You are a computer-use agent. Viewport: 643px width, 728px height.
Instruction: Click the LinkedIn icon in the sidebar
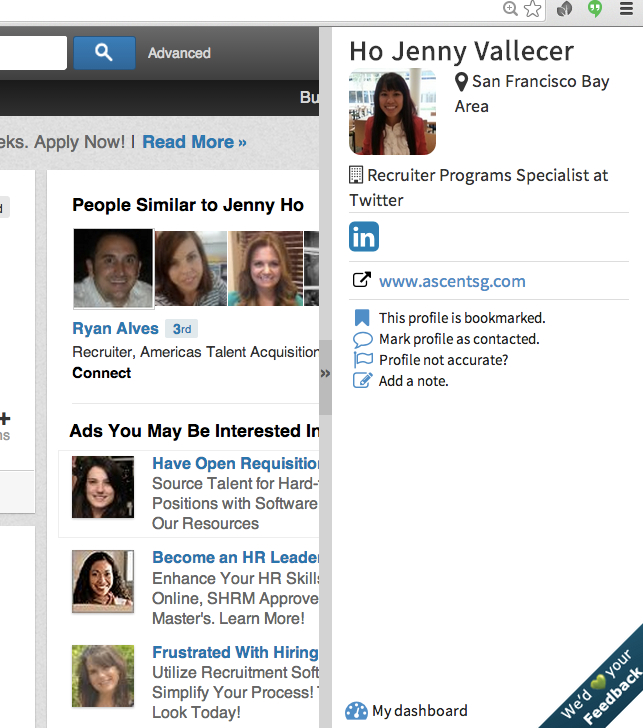point(364,237)
